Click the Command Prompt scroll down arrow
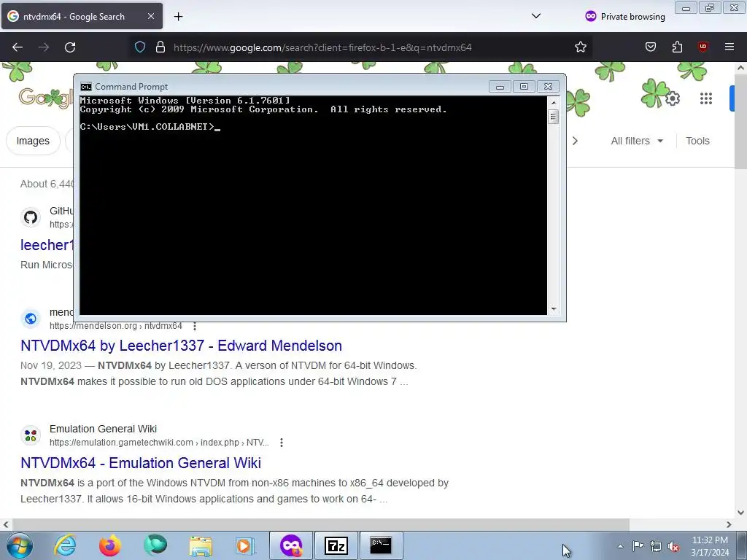Image resolution: width=747 pixels, height=560 pixels. point(553,309)
